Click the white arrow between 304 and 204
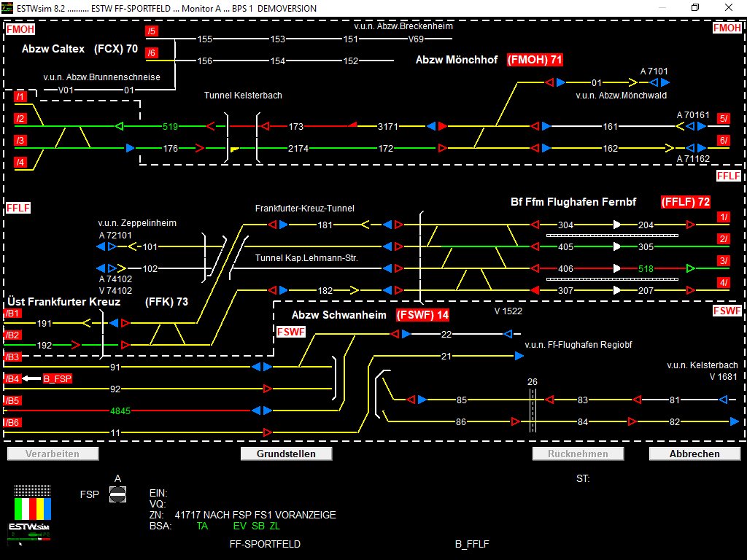Screen dimensions: 747x560 click(x=617, y=225)
